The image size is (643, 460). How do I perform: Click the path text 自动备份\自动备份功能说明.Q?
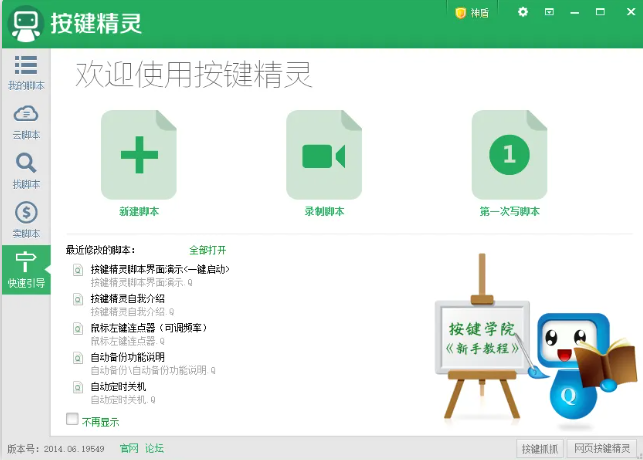point(153,371)
